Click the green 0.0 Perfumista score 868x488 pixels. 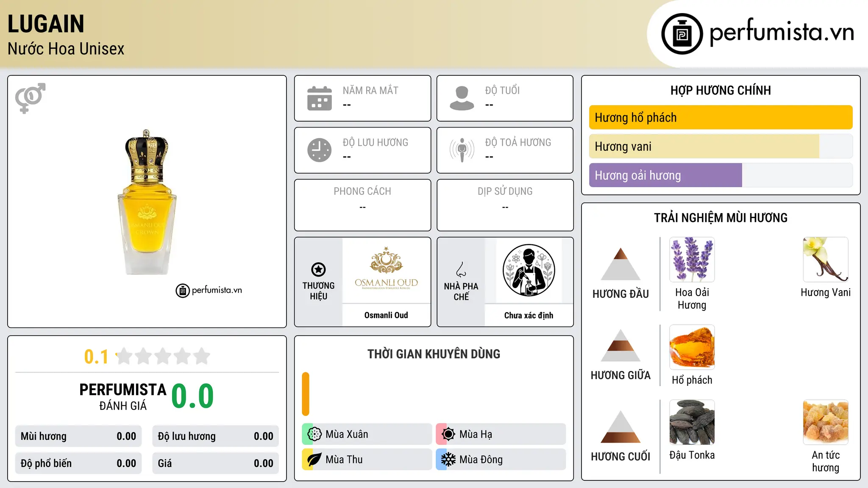coord(192,396)
